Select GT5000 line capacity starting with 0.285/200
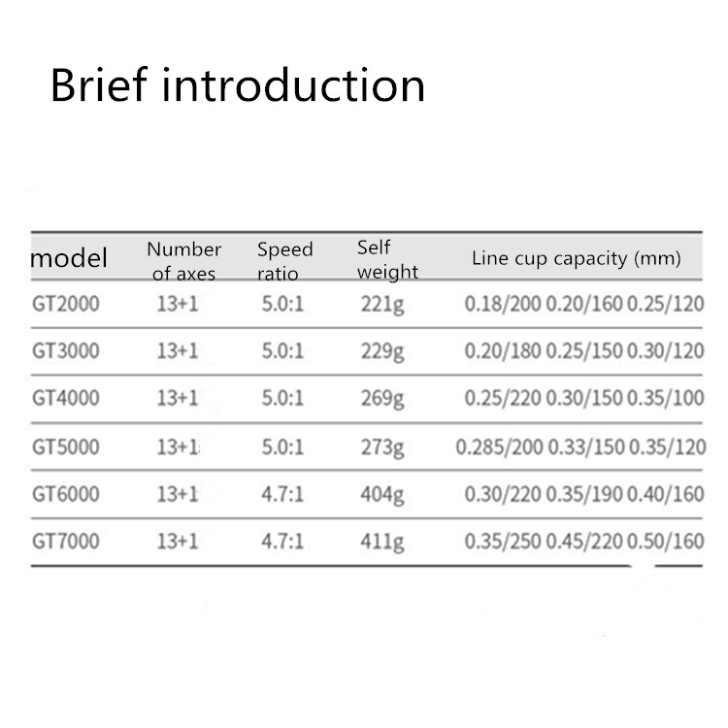 (x=579, y=447)
